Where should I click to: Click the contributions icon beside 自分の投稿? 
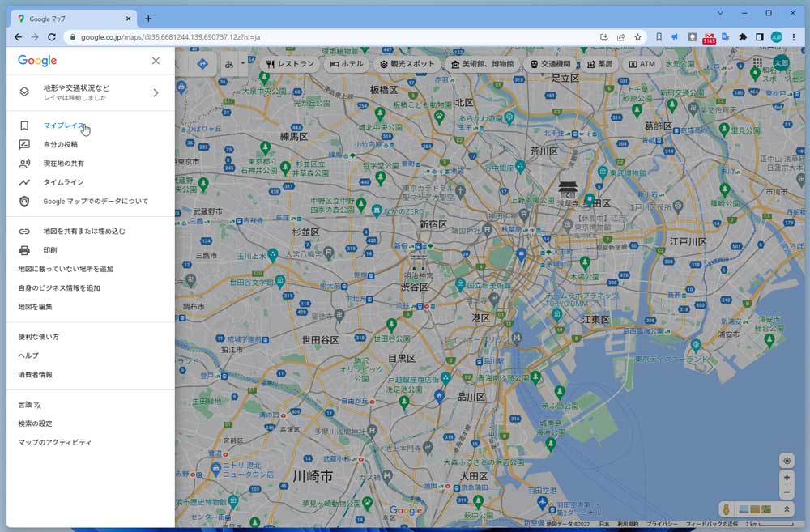(x=24, y=145)
